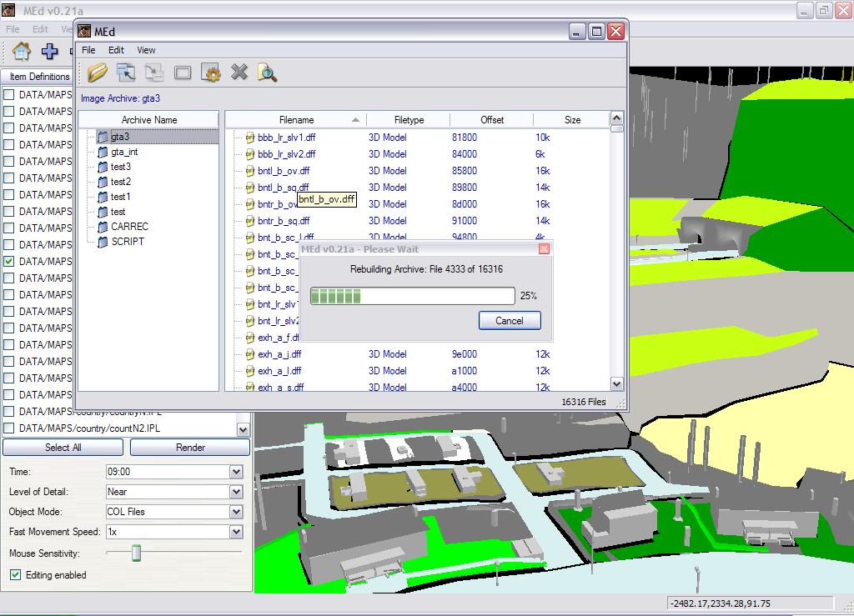
Task: Select the test archive
Action: 118,212
